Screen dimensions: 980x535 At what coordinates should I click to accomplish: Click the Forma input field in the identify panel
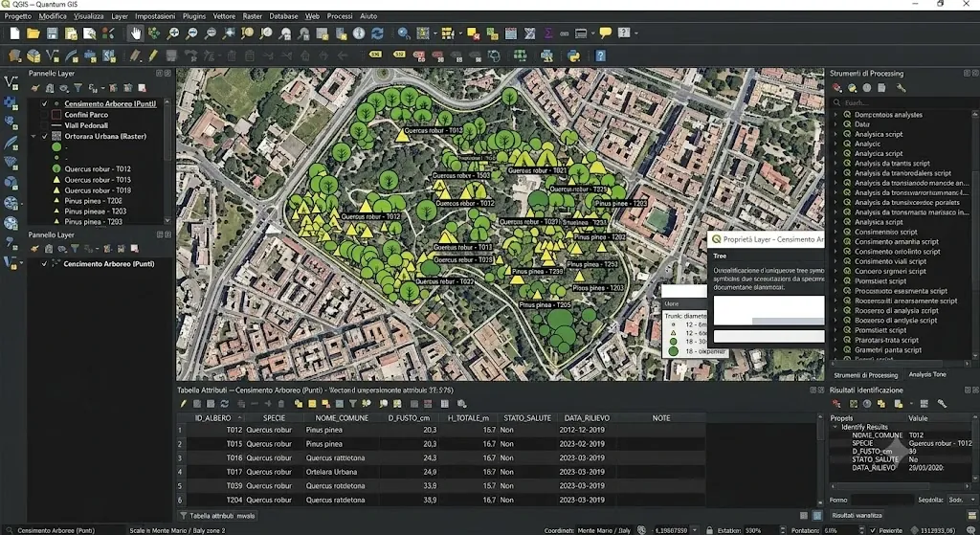coord(881,500)
